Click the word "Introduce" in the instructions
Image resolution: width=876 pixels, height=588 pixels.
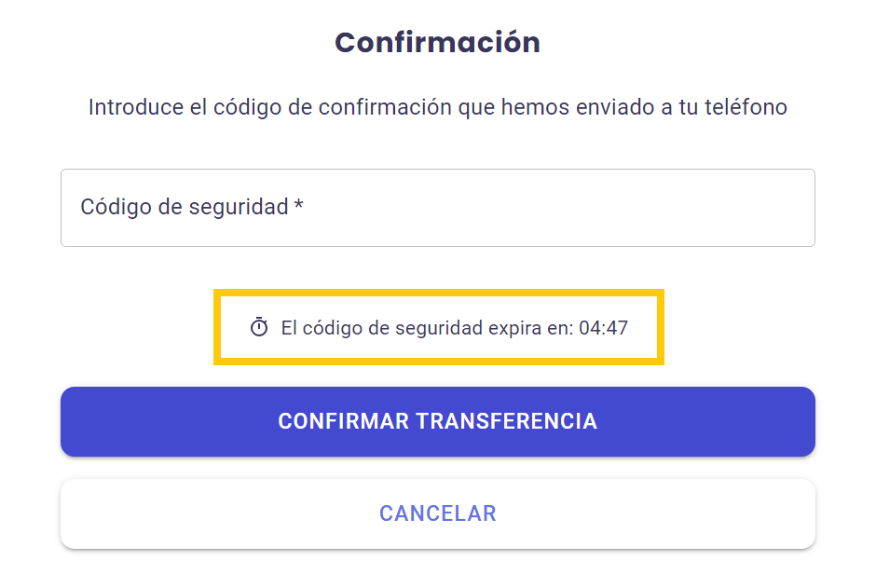[133, 107]
